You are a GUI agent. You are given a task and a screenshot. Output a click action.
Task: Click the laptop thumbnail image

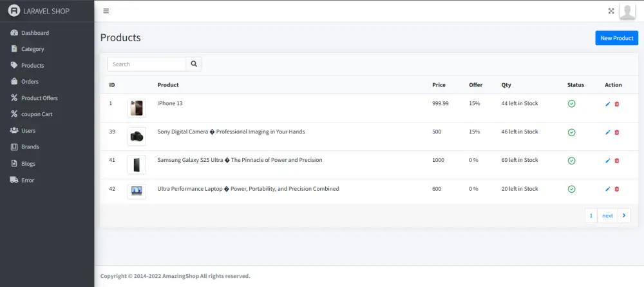[x=137, y=191]
